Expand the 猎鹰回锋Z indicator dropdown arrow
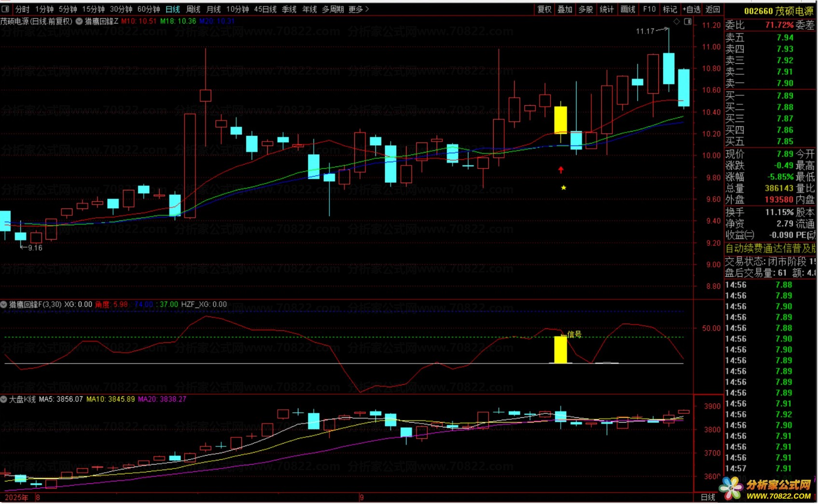819x504 pixels. (79, 21)
